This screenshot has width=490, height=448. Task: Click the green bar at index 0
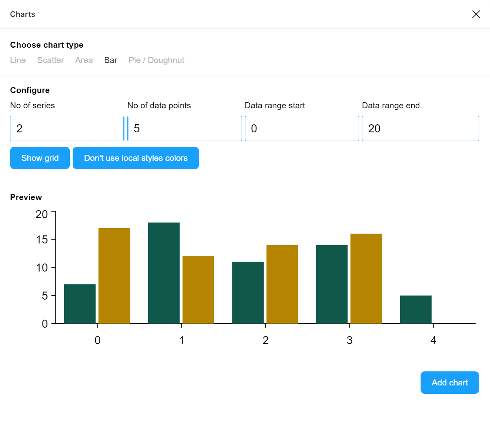coord(80,304)
